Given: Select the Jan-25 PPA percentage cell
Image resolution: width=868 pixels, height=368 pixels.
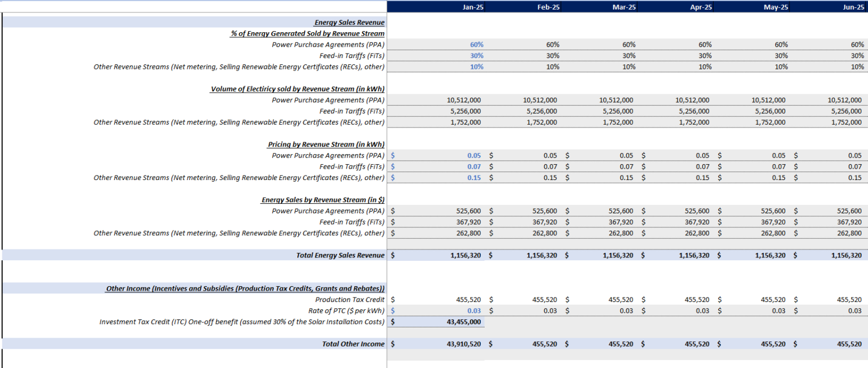Looking at the screenshot, I should pos(436,45).
